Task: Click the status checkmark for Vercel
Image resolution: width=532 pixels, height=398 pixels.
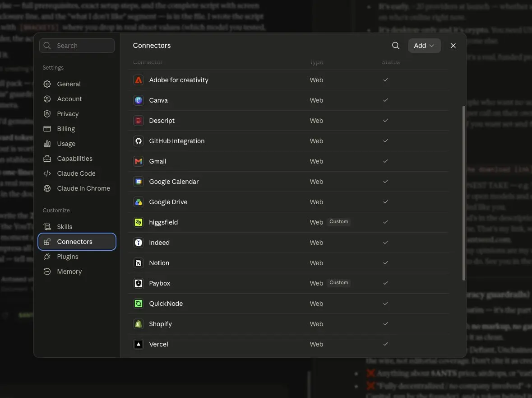Action: (385, 344)
